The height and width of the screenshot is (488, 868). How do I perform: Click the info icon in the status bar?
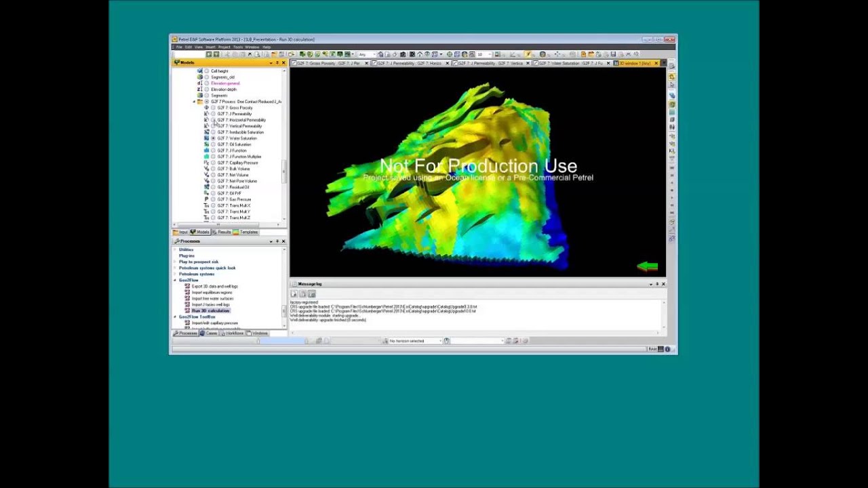pyautogui.click(x=667, y=349)
